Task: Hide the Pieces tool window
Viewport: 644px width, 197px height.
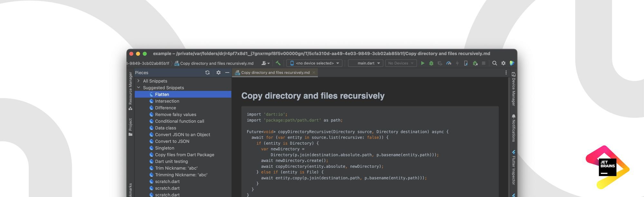Action: (227, 73)
